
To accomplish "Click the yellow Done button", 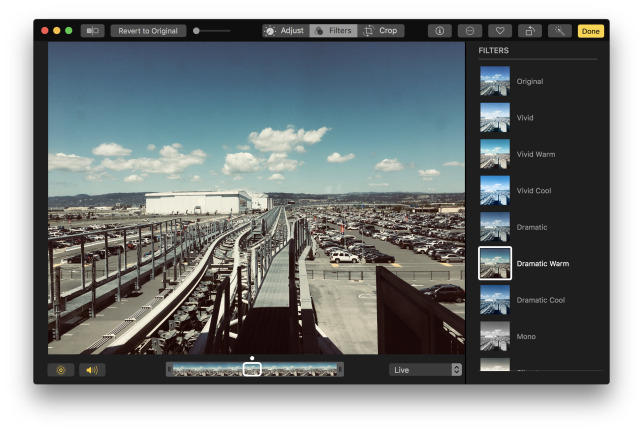I will point(591,31).
